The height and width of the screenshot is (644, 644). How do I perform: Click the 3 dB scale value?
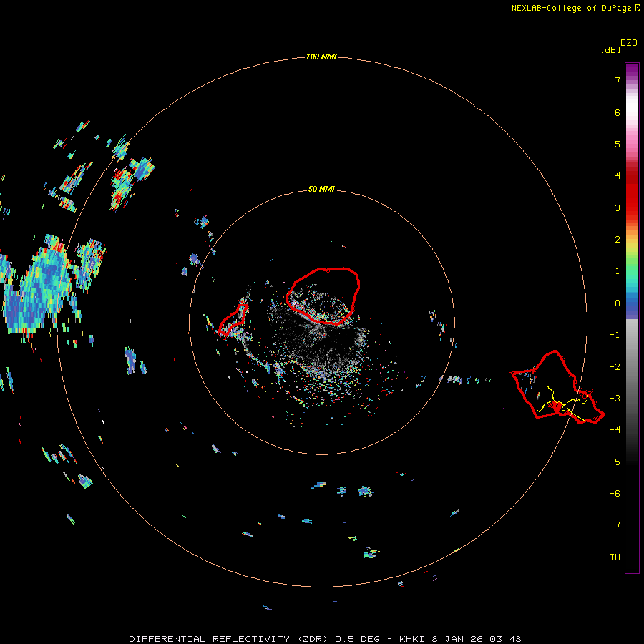click(618, 208)
